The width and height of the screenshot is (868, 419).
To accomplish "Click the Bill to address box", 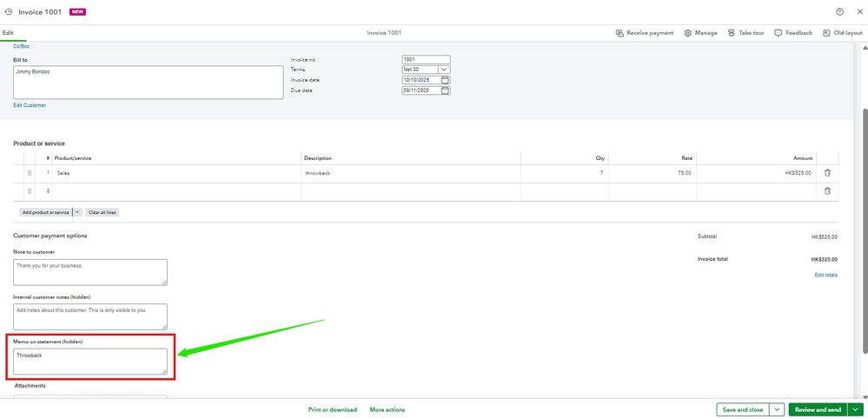I will tap(149, 83).
